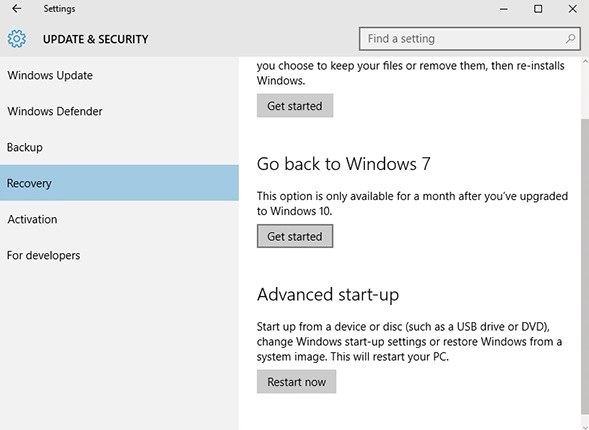This screenshot has height=430, width=589.
Task: Click the UPDATE & SECURITY heading
Action: [x=95, y=39]
